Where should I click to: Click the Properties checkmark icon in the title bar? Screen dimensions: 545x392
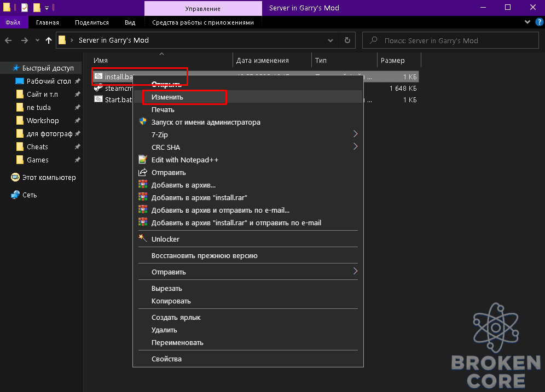coord(25,7)
